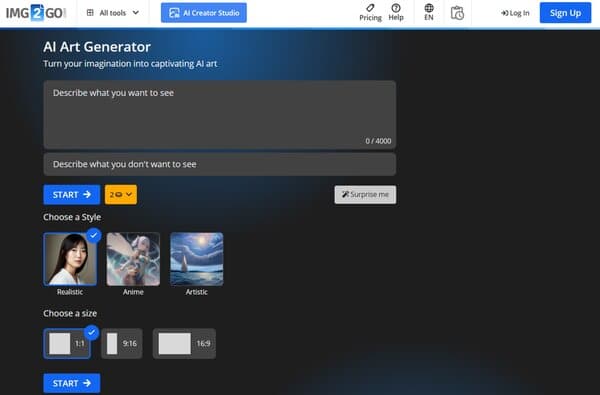
Task: Click the 'Choose a size' heading
Action: click(x=70, y=313)
